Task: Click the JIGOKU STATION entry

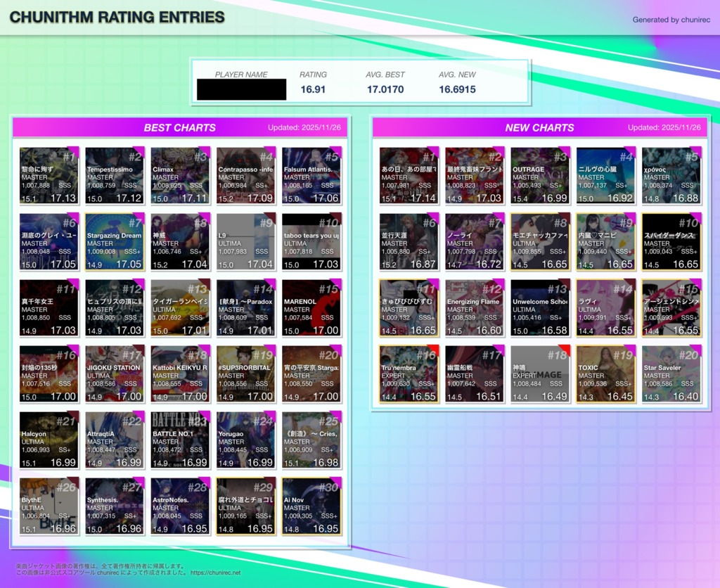Action: click(x=114, y=374)
